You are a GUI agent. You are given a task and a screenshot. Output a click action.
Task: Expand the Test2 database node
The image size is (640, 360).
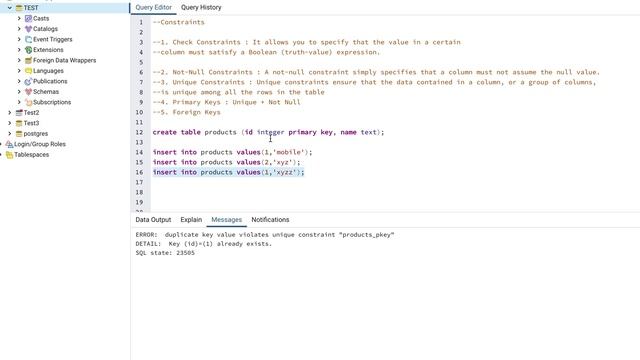click(x=9, y=113)
